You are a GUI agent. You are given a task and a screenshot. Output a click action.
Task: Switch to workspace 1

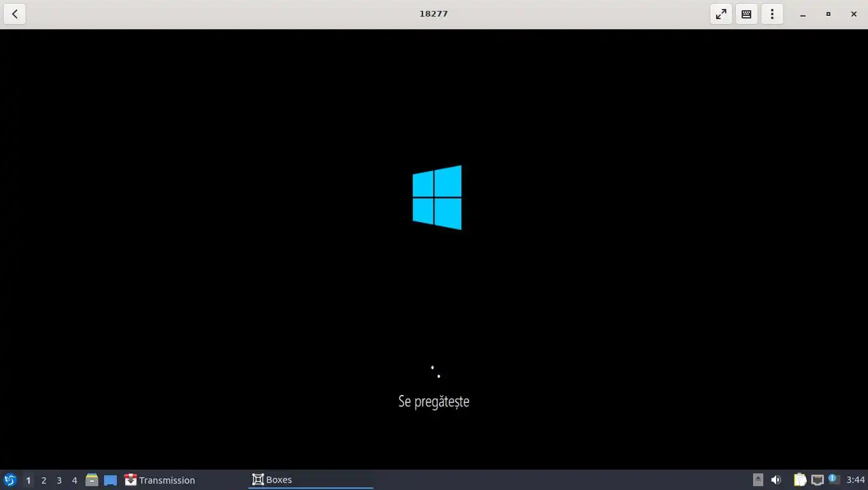tap(28, 480)
